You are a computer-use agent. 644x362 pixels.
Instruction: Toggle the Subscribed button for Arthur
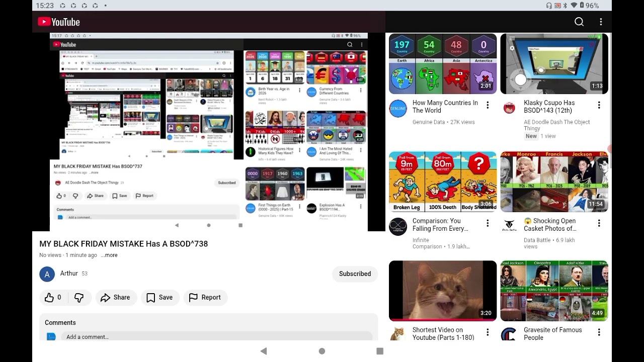tap(355, 274)
